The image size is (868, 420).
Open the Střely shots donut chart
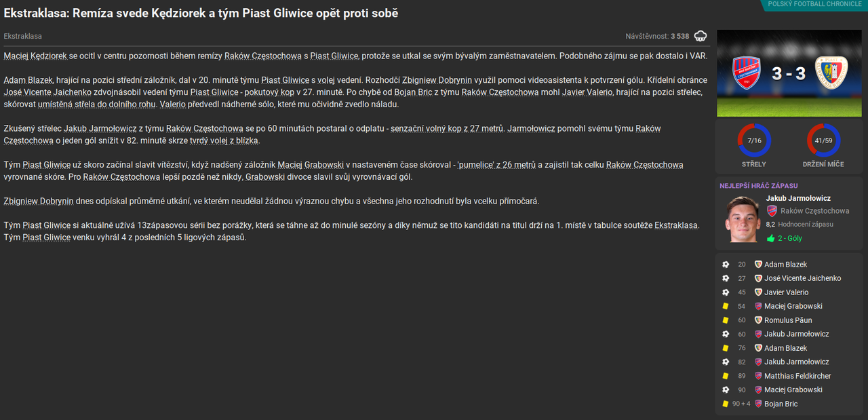(754, 140)
